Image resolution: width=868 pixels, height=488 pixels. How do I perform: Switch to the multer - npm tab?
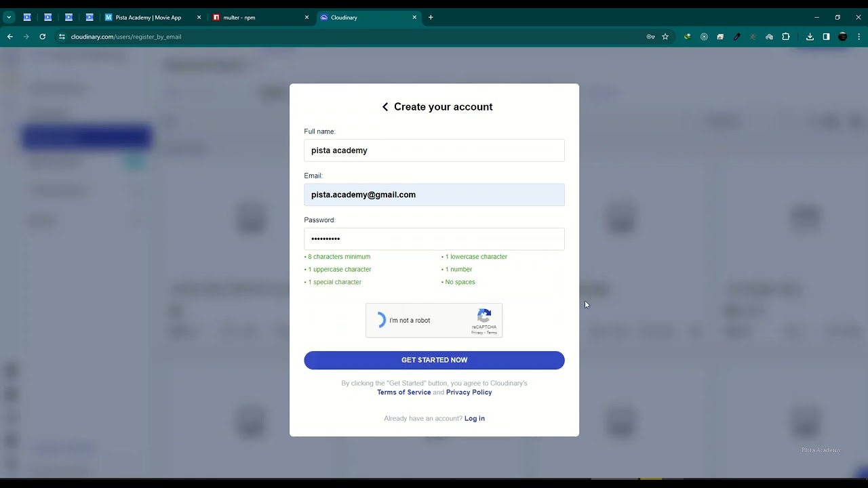tap(260, 18)
